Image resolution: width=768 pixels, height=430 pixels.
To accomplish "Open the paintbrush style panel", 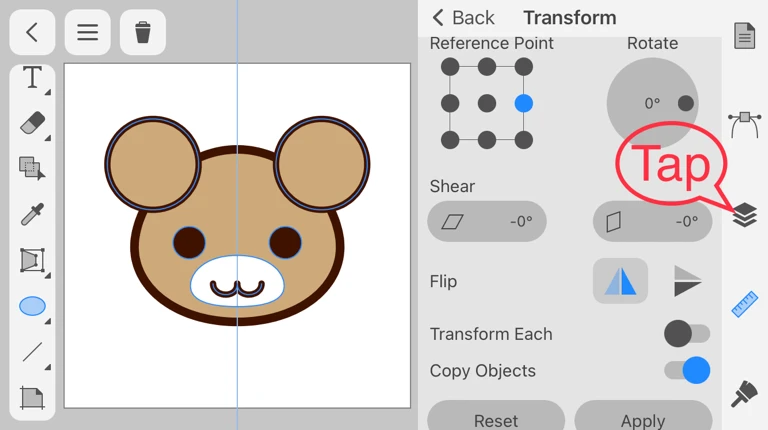I will [x=744, y=393].
